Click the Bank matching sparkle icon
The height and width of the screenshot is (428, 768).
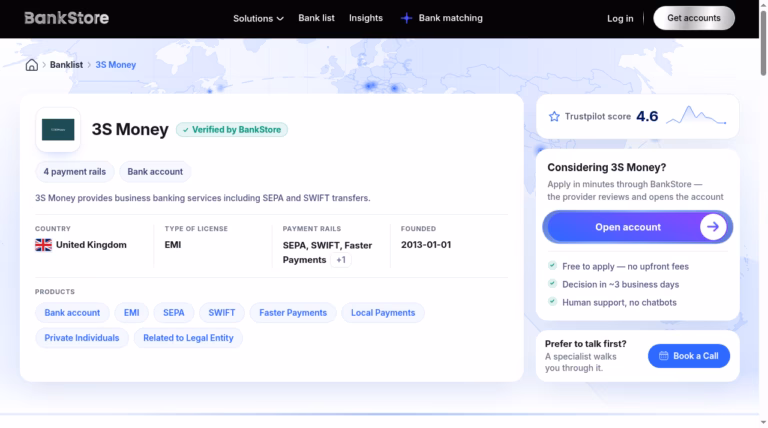[406, 18]
